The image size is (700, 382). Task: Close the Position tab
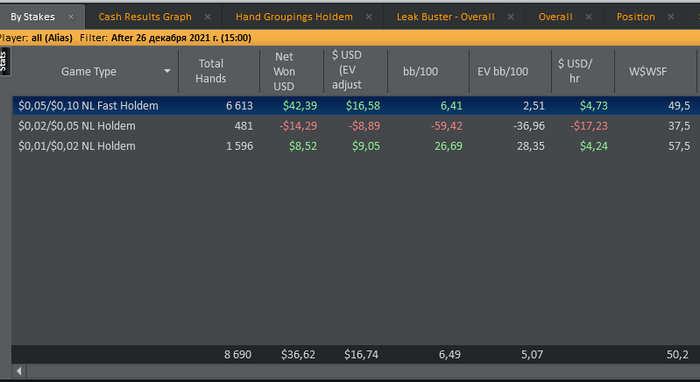pos(671,17)
